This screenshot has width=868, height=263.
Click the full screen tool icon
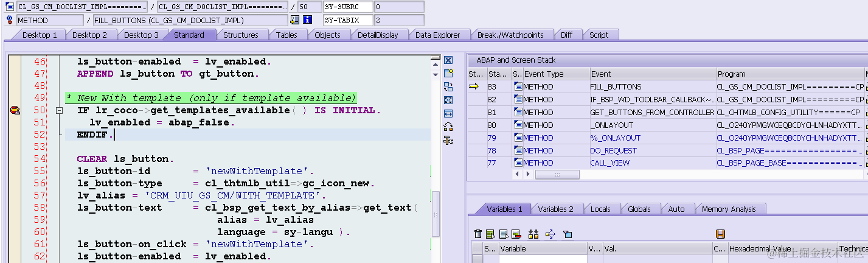pyautogui.click(x=448, y=100)
